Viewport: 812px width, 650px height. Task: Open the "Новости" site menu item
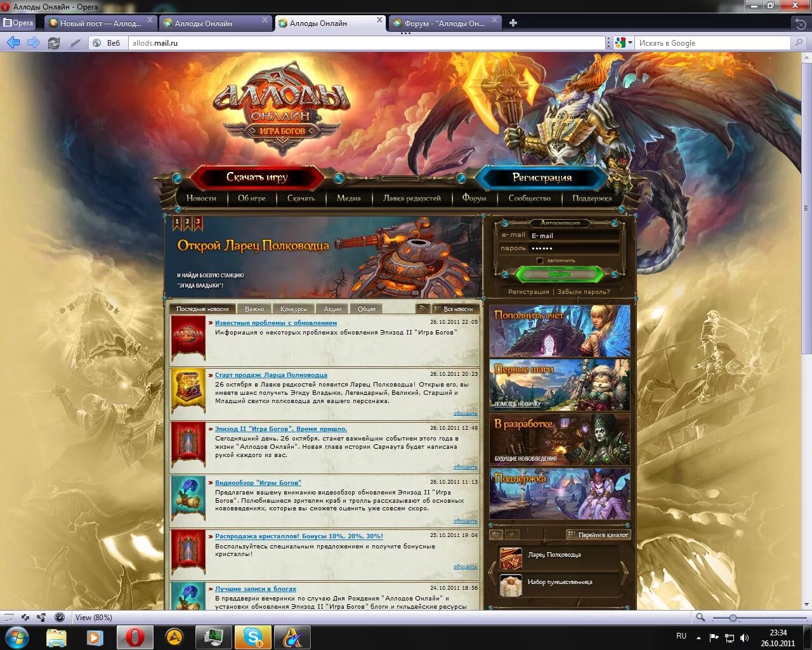coord(201,198)
